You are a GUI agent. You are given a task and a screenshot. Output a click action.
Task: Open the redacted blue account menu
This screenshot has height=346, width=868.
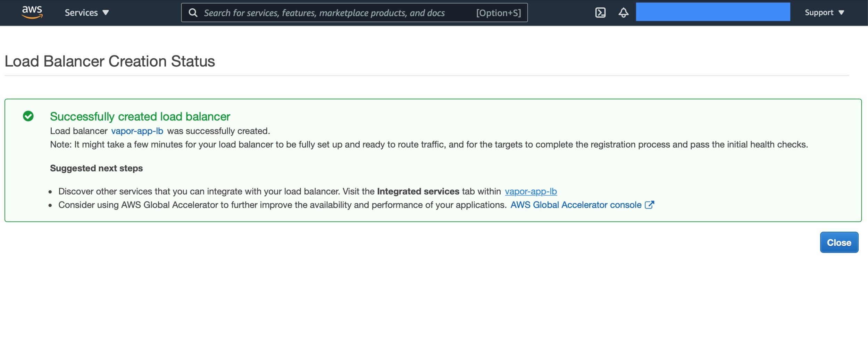[x=712, y=12]
